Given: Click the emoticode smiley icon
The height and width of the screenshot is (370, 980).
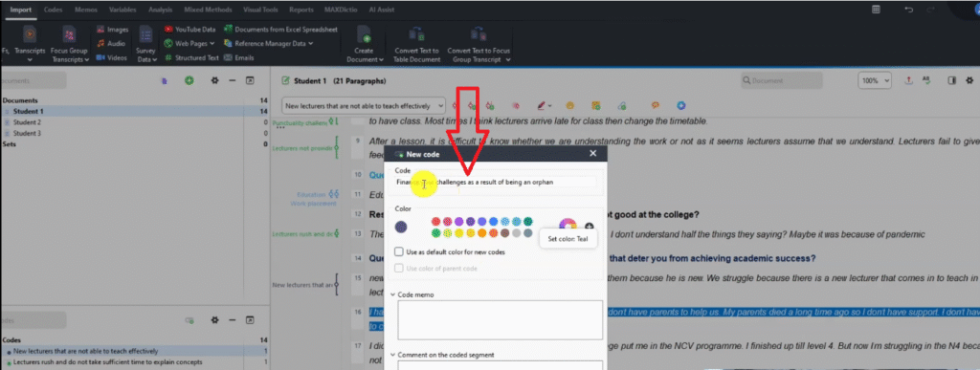Looking at the screenshot, I should (570, 106).
